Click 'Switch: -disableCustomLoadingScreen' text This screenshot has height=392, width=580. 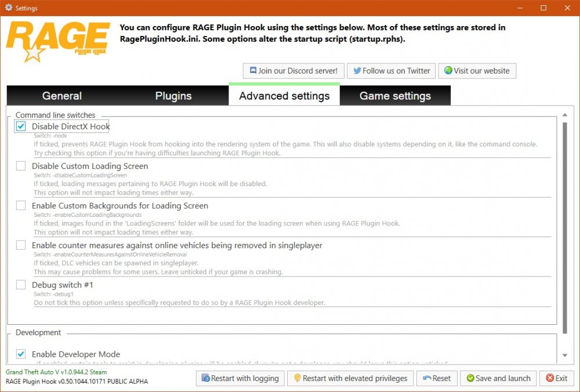80,175
